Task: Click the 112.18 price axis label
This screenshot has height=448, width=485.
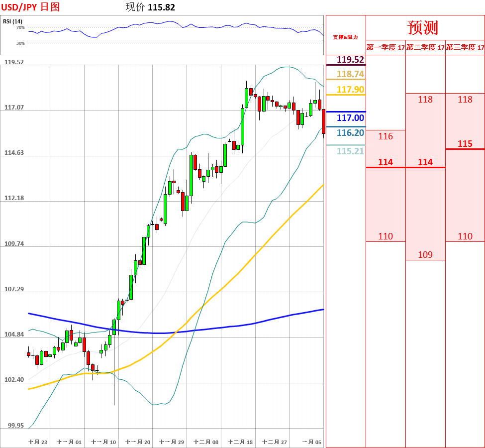Action: click(14, 198)
